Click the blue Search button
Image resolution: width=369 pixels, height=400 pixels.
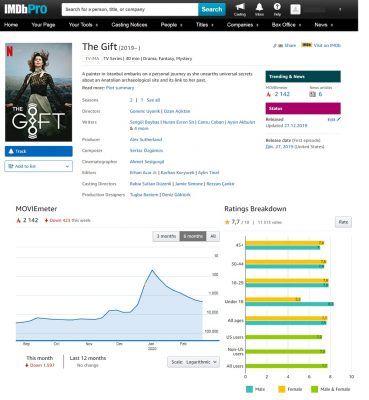click(212, 9)
